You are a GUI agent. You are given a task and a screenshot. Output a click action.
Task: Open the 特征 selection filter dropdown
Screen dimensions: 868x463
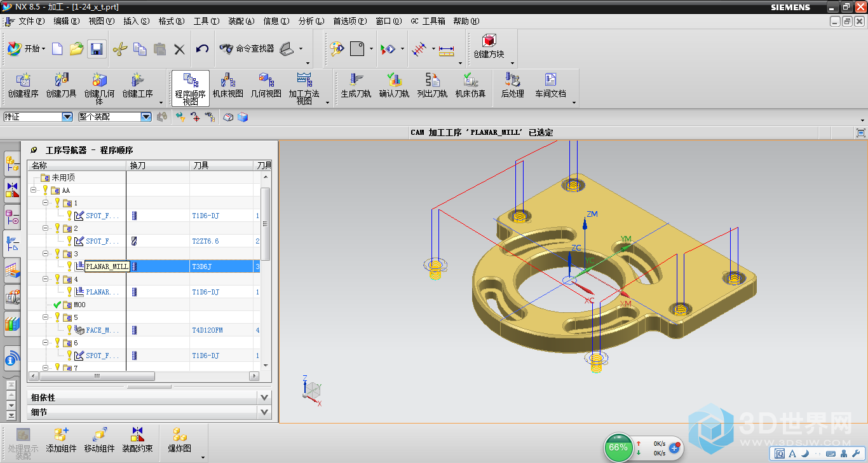point(67,117)
